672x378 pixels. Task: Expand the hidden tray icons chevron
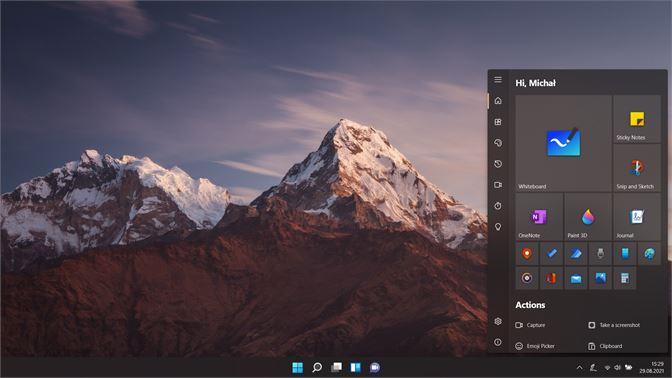click(579, 367)
